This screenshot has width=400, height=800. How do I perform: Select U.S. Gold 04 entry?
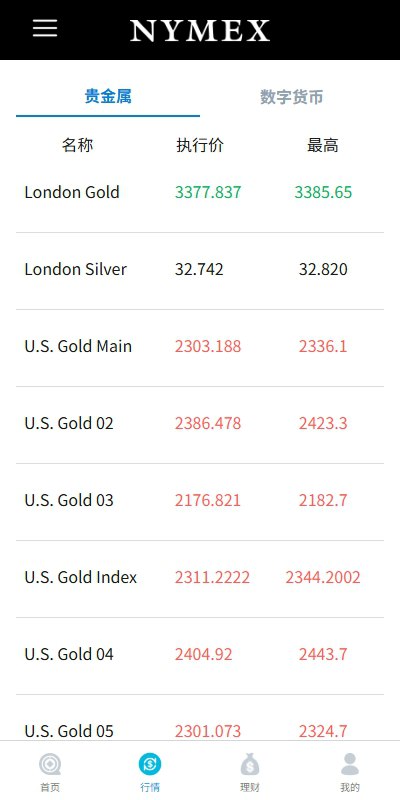coord(200,656)
